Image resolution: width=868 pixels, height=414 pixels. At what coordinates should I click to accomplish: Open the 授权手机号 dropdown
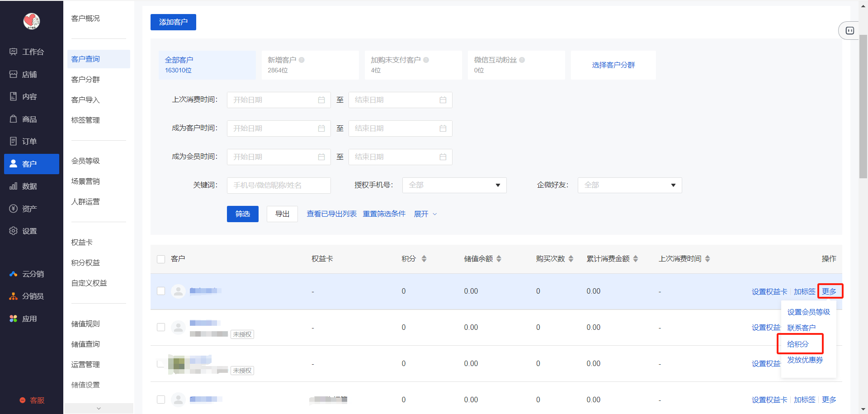click(454, 185)
